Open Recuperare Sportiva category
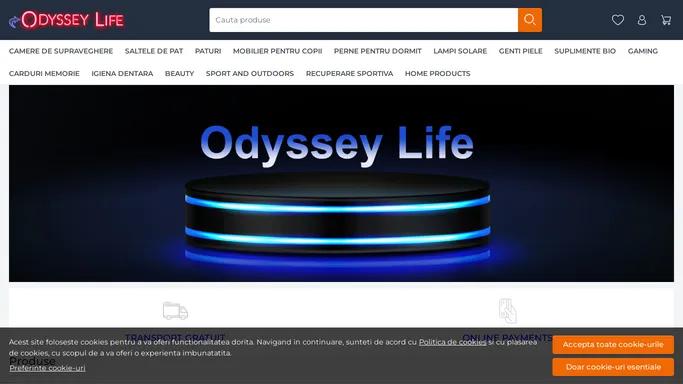Image resolution: width=683 pixels, height=384 pixels. pos(349,74)
